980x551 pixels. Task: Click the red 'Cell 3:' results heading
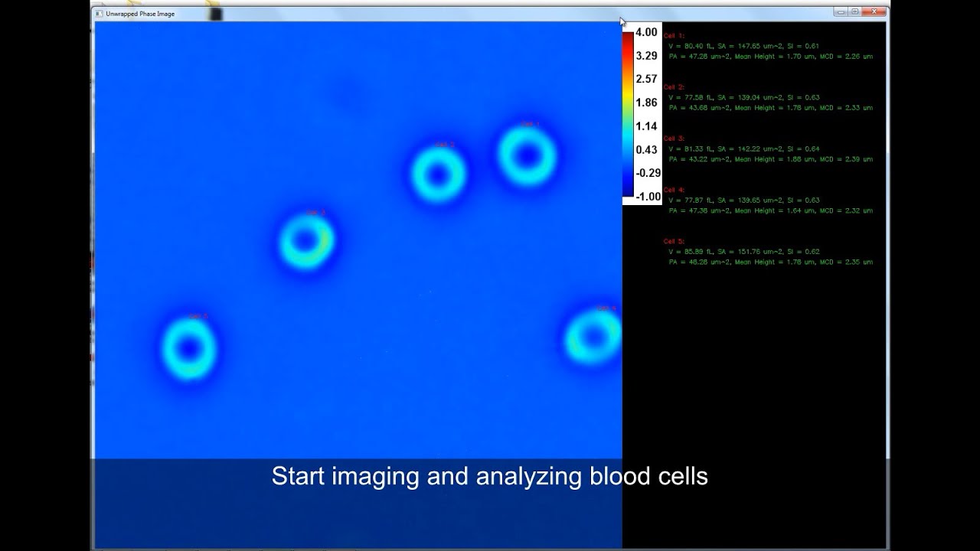point(674,139)
